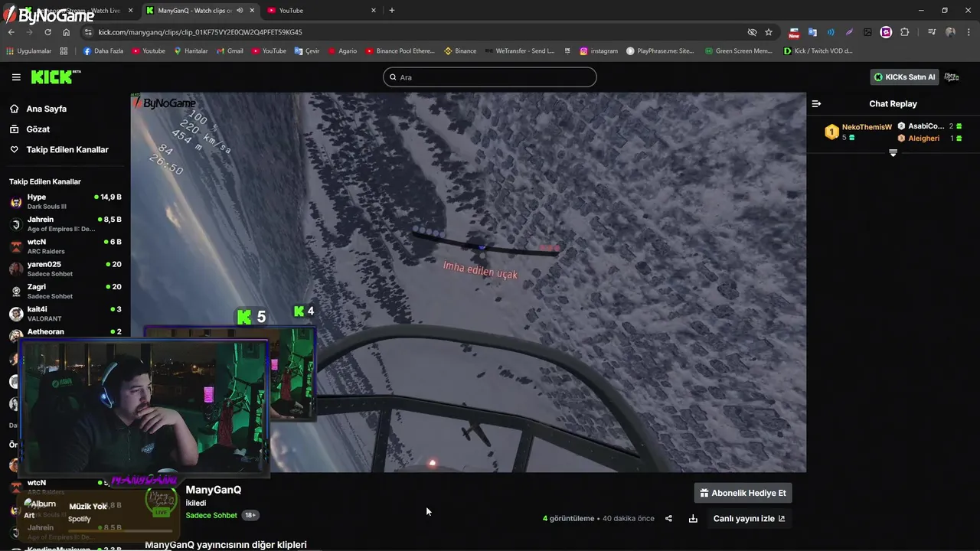Select NekoThemisW in the gift leaderboard
Viewport: 980px width, 551px height.
(x=858, y=132)
